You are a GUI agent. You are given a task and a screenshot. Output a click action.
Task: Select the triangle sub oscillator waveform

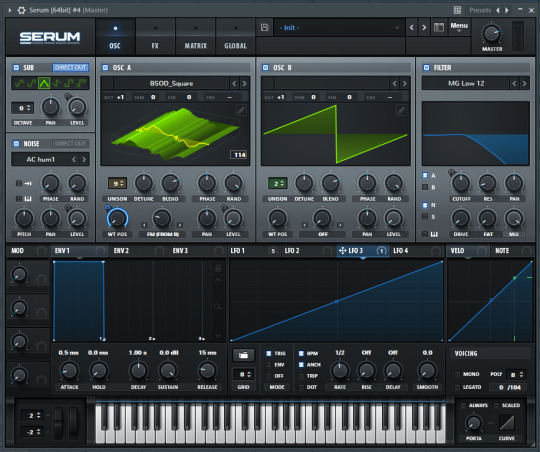tap(44, 83)
